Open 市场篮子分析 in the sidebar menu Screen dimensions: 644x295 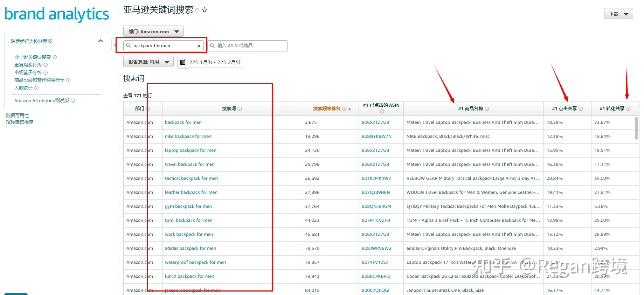28,72
